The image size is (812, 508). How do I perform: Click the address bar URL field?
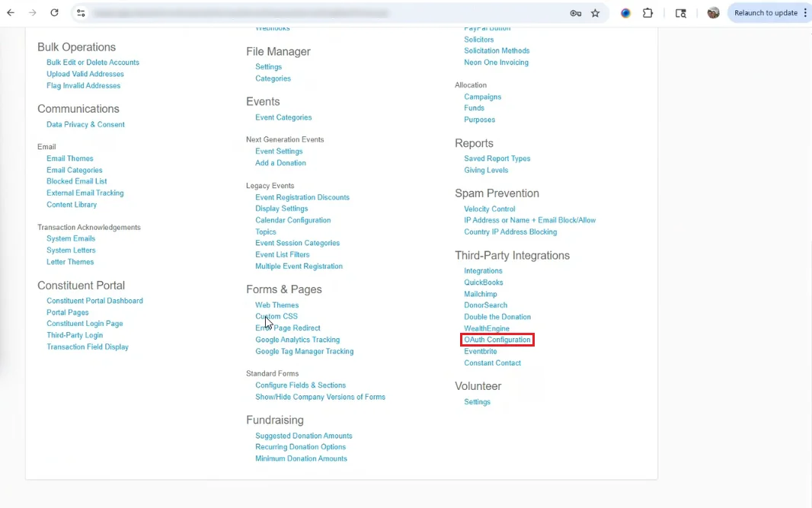305,13
